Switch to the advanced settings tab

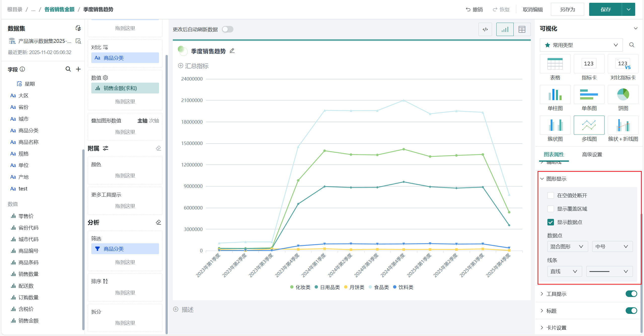(592, 154)
